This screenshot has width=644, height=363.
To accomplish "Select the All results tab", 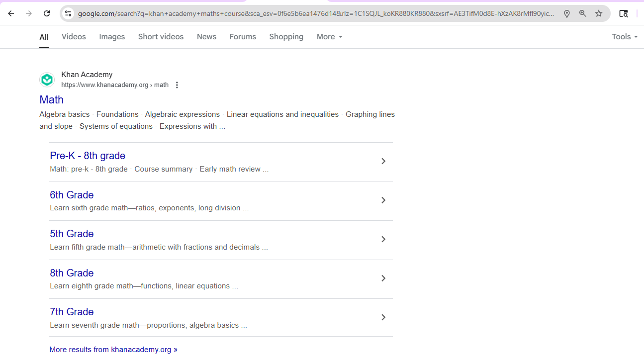I will pyautogui.click(x=44, y=37).
